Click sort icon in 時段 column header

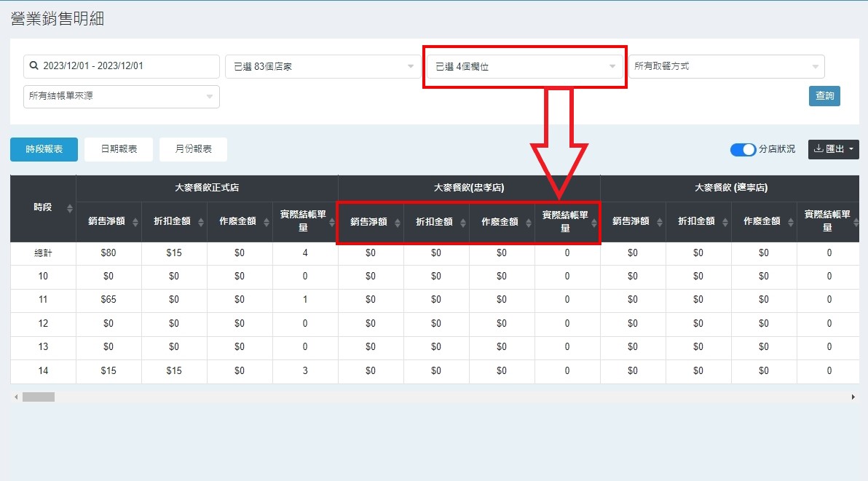pos(70,209)
